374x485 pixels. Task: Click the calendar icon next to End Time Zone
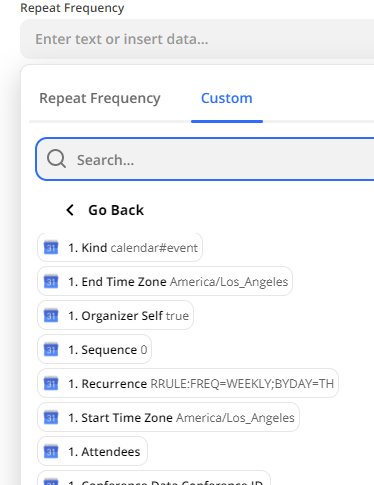(51, 282)
